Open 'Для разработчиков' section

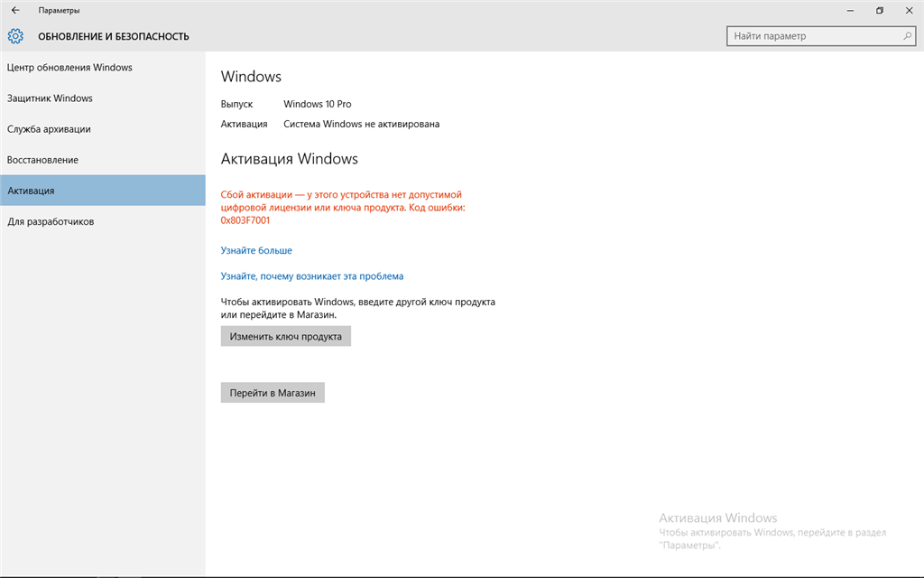pyautogui.click(x=103, y=221)
